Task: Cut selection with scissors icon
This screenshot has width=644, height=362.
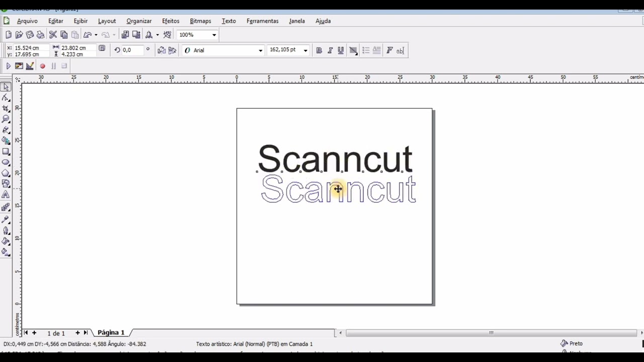Action: [53, 35]
